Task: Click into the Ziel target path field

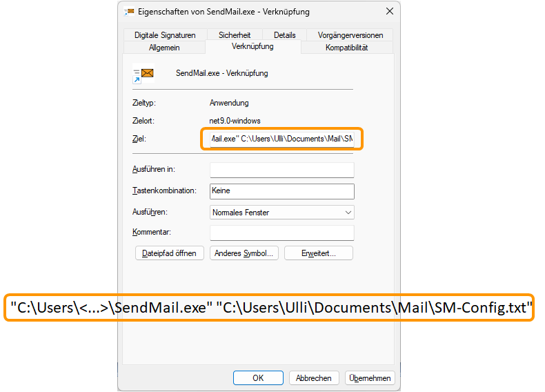Action: click(x=281, y=139)
